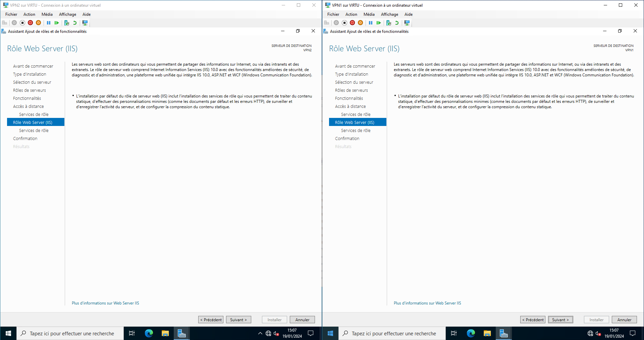Go to Confirmation step in VPN2 wizard
This screenshot has height=340, width=644.
coord(25,138)
